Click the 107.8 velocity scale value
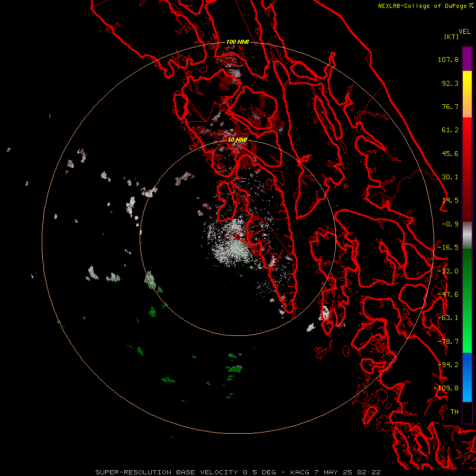 (x=448, y=59)
